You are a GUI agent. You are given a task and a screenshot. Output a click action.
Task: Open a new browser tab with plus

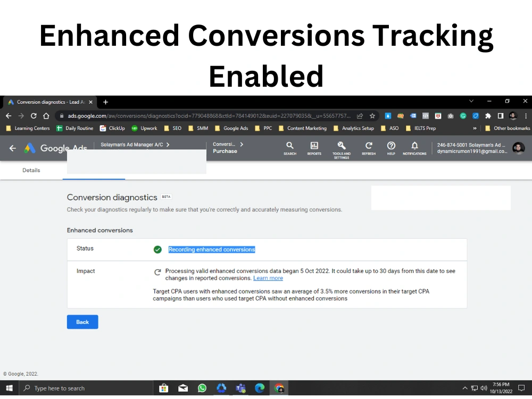(x=105, y=102)
